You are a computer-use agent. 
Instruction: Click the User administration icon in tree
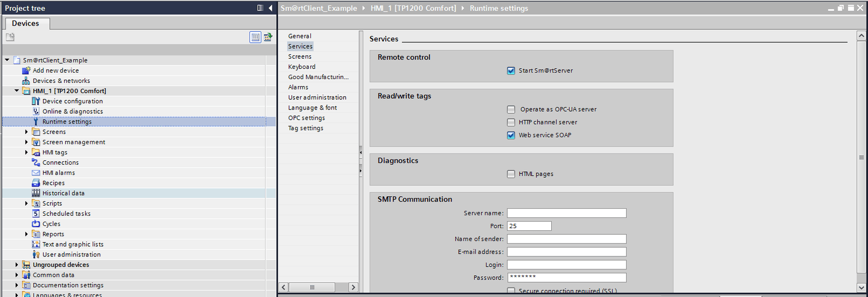36,255
